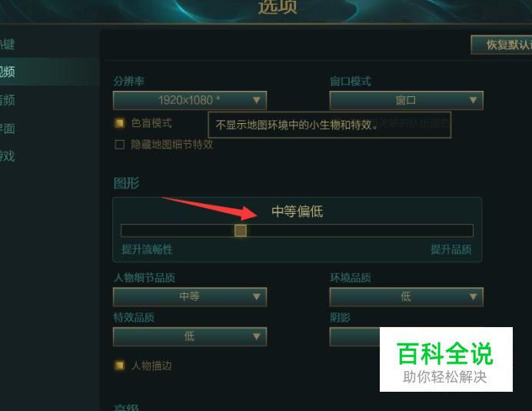The height and width of the screenshot is (411, 532).
Task: Open the 界面 sidebar tab
Action: tap(8, 129)
